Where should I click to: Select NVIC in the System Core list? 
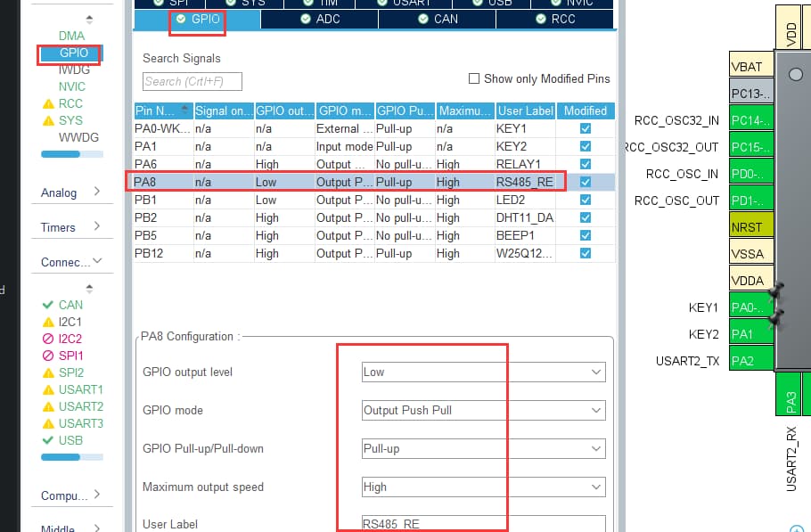click(x=72, y=86)
